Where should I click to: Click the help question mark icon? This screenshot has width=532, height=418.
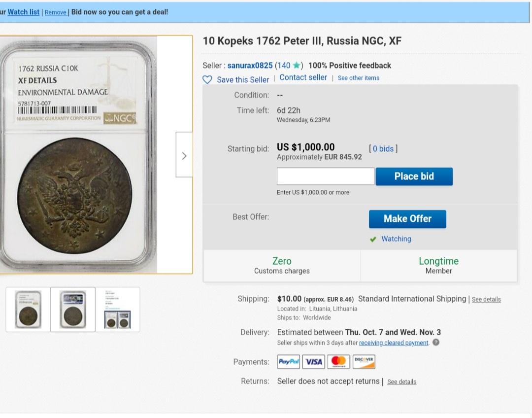(x=436, y=343)
